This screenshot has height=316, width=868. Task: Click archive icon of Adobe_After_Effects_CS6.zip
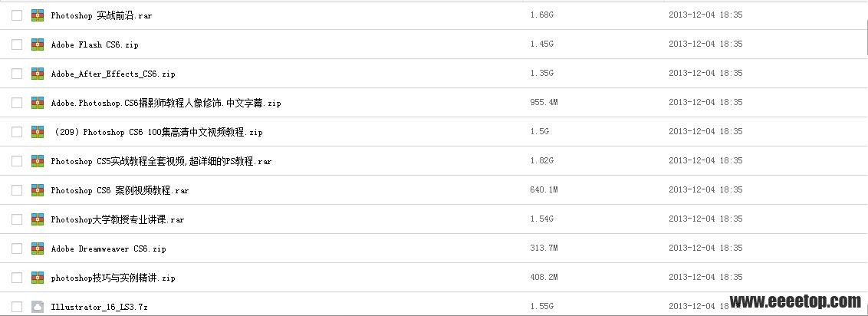(38, 74)
